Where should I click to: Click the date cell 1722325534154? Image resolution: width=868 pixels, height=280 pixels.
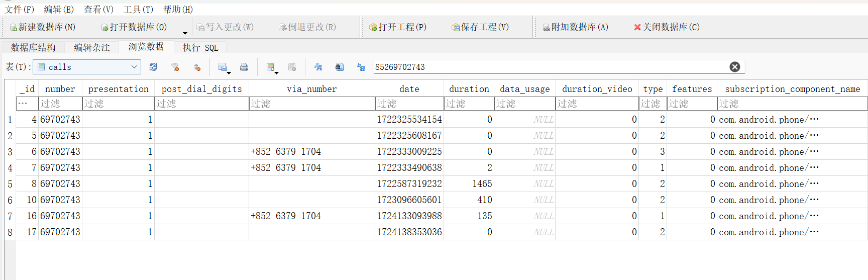[409, 120]
